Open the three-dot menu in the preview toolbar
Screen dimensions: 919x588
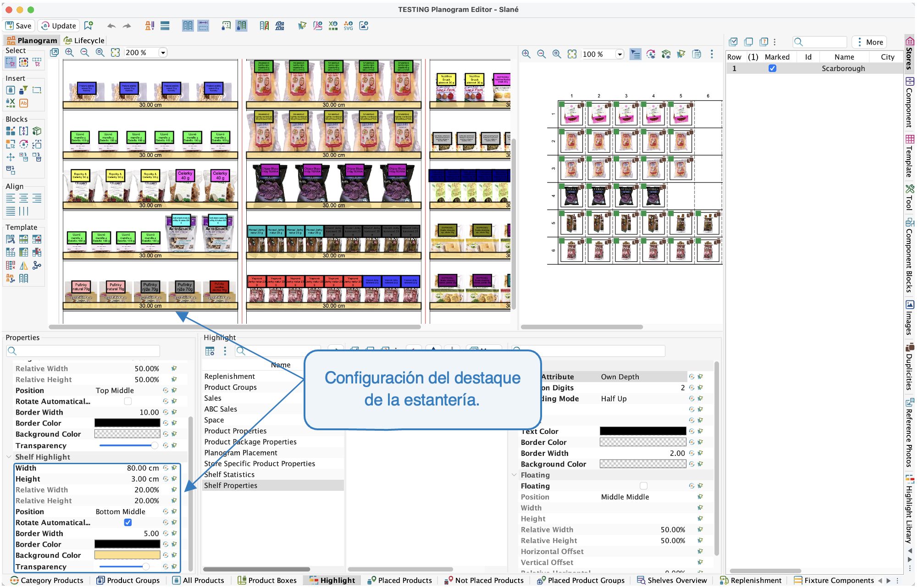(x=712, y=54)
